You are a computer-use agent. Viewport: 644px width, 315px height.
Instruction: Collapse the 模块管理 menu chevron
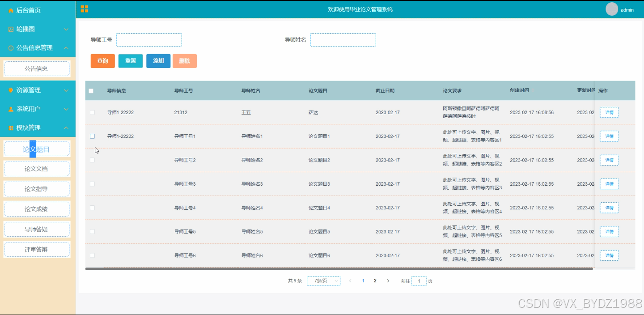click(66, 128)
